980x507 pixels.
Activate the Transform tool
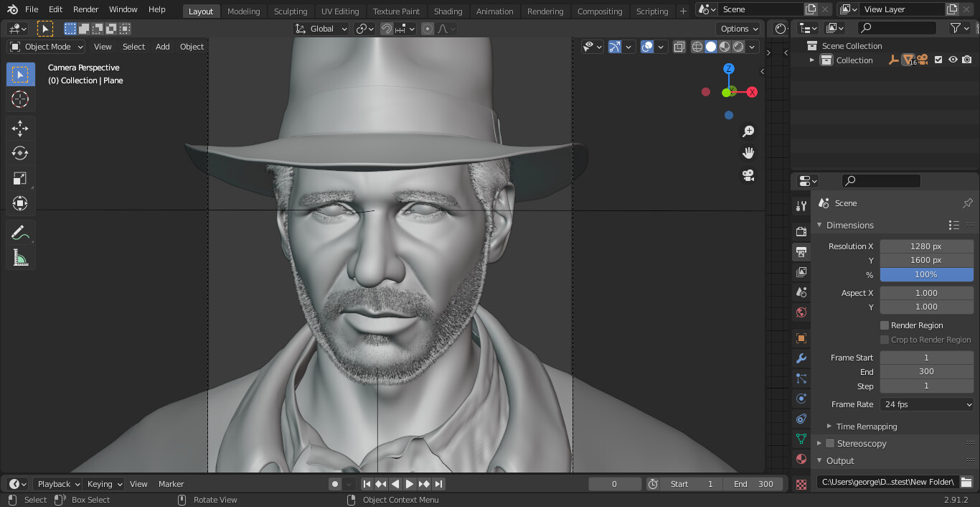[20, 203]
